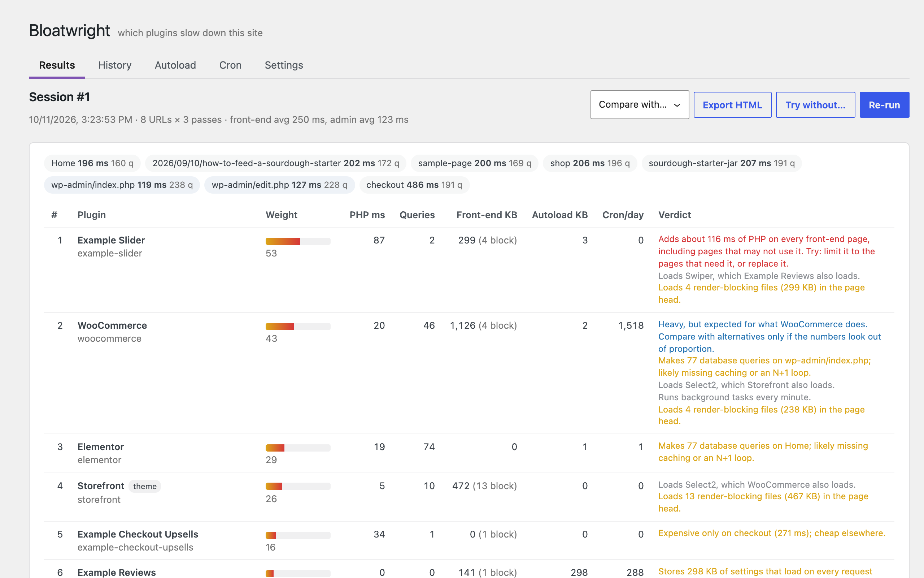Click Storefront's 472 (13 block) front-end value

tap(484, 486)
